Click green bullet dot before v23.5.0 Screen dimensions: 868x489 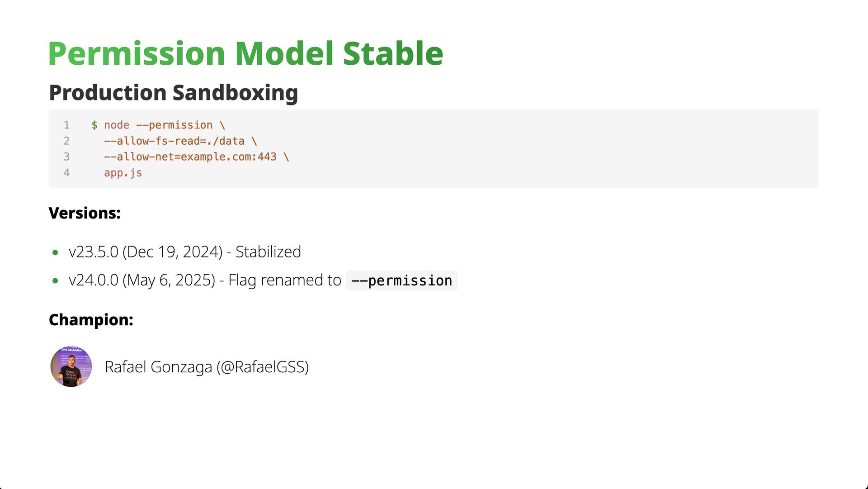click(55, 252)
